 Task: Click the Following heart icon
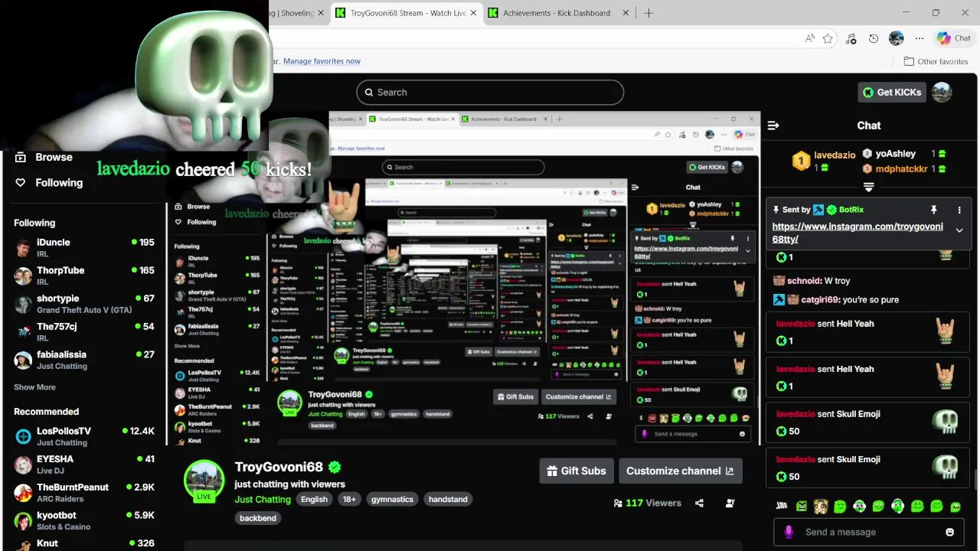point(21,182)
